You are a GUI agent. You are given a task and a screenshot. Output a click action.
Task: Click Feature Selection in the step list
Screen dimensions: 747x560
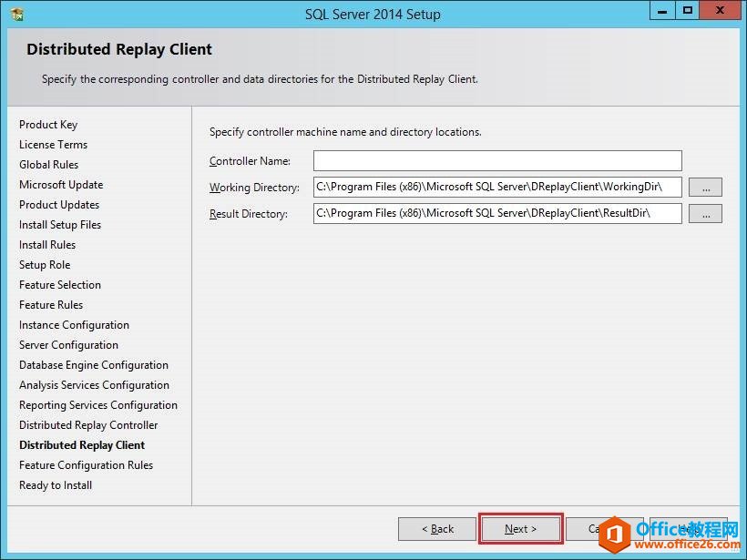tap(60, 285)
